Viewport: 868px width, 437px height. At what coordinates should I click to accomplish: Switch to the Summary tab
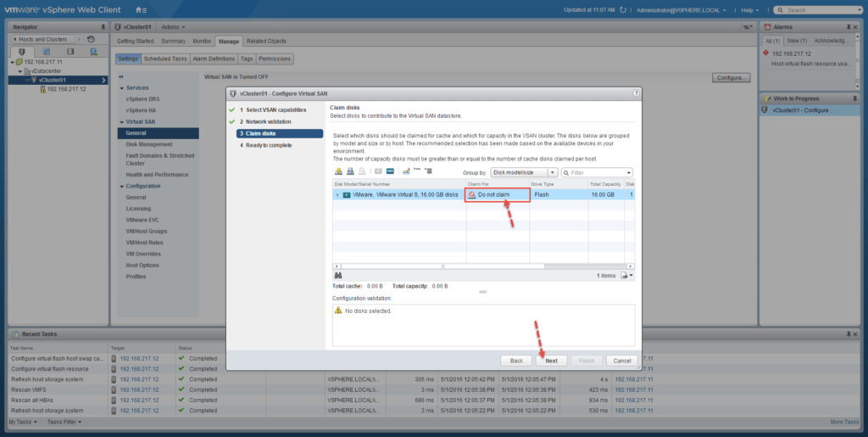pos(173,41)
